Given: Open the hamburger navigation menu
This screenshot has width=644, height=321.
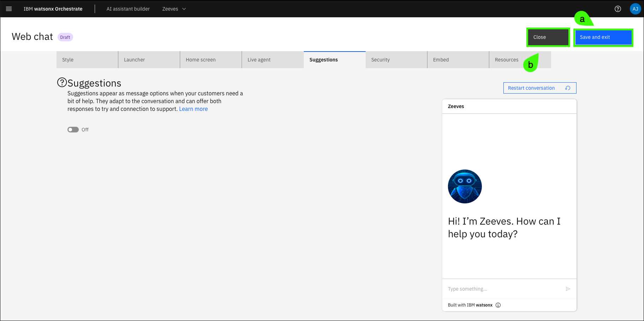Looking at the screenshot, I should tap(9, 9).
